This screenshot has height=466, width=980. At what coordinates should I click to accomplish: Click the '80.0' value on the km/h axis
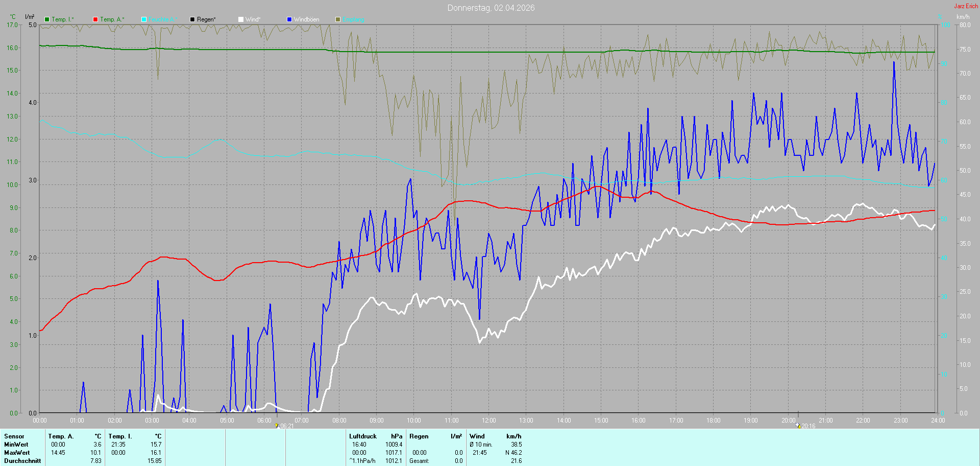pyautogui.click(x=965, y=25)
